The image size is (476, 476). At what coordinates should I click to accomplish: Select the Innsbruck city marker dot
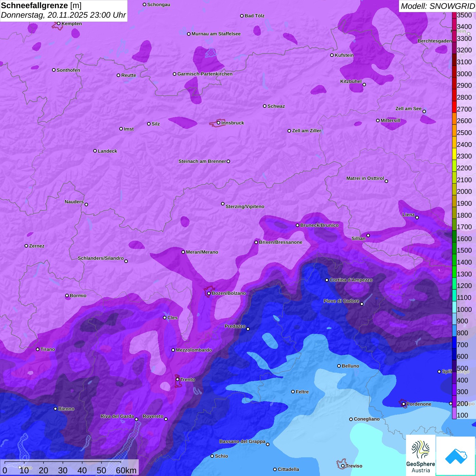coord(219,123)
